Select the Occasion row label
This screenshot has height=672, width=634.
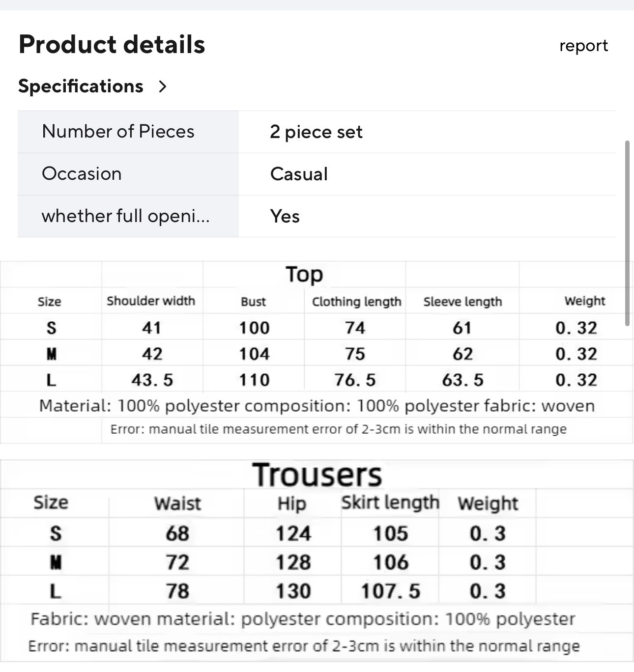point(82,173)
